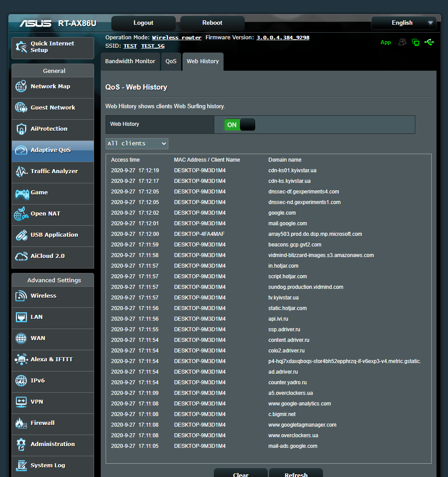Open the All clients dropdown
The image size is (448, 477).
(136, 143)
